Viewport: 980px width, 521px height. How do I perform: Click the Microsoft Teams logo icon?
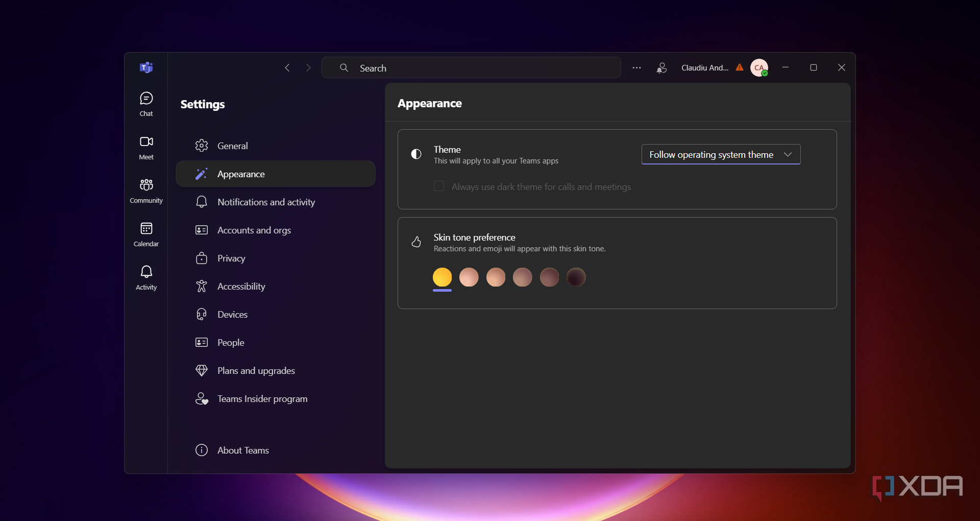click(x=146, y=67)
